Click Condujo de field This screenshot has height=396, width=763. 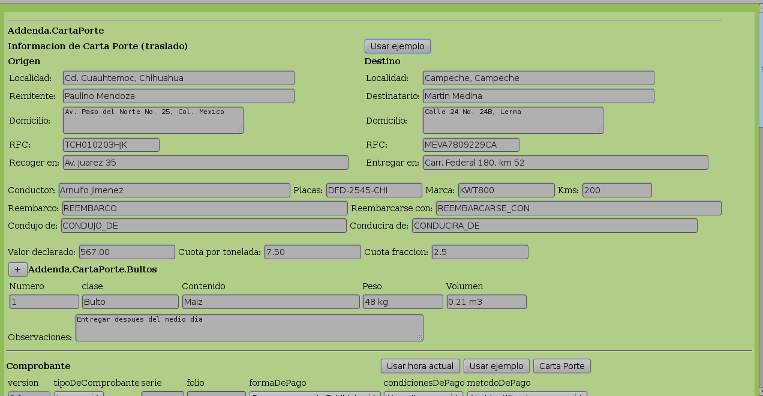point(203,226)
